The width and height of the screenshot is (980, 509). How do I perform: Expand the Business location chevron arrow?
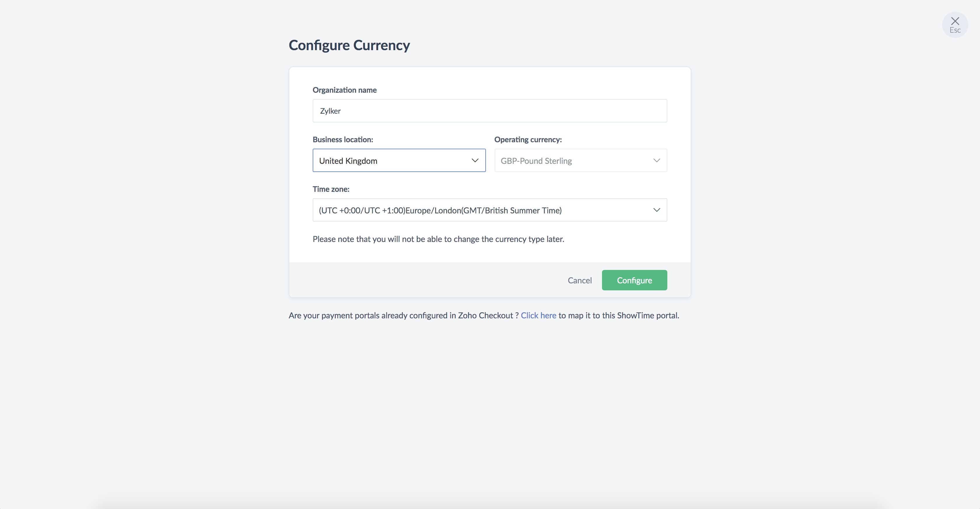pos(475,160)
